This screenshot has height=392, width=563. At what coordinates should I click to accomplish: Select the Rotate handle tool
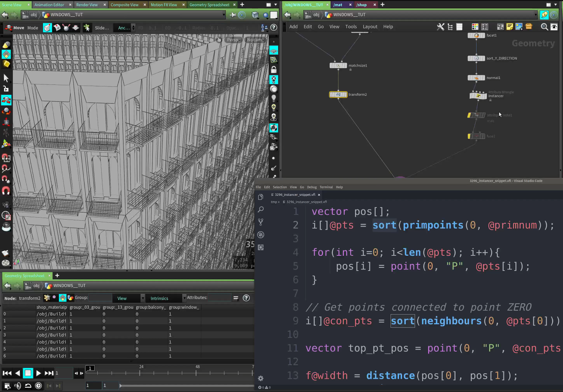[6, 111]
